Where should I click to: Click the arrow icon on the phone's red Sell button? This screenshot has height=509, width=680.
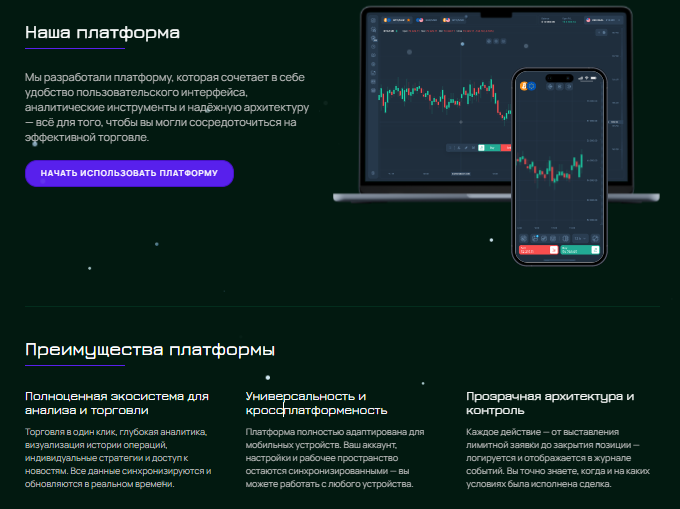pos(552,250)
